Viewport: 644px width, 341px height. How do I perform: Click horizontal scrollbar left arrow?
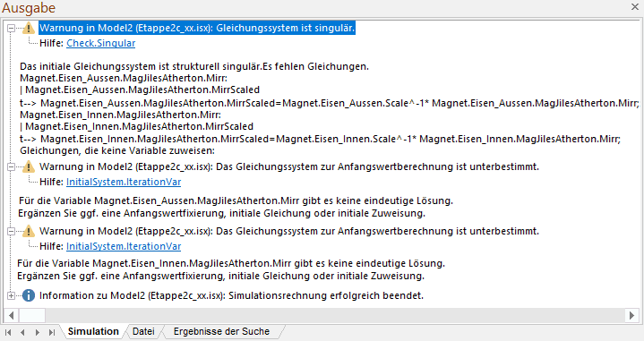tap(11, 316)
